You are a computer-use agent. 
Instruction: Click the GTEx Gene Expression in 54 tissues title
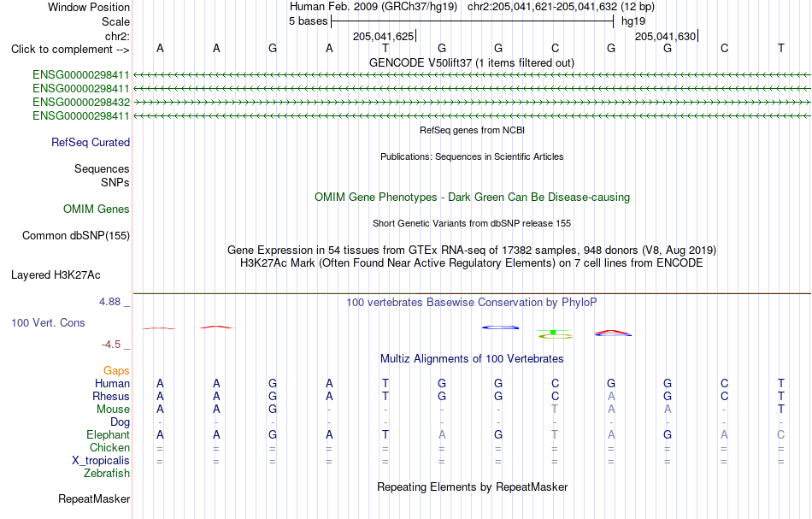[x=472, y=251]
